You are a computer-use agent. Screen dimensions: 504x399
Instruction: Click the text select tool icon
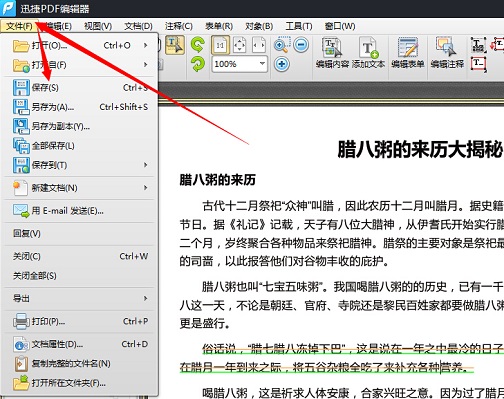click(175, 45)
